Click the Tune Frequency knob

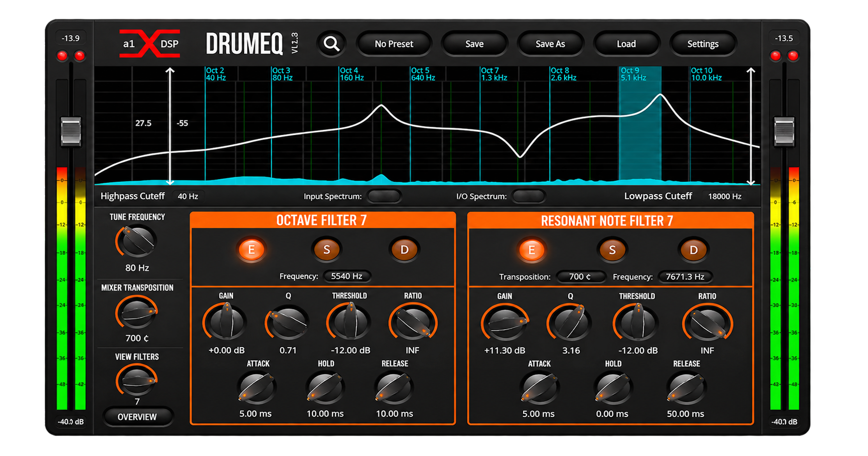[136, 241]
